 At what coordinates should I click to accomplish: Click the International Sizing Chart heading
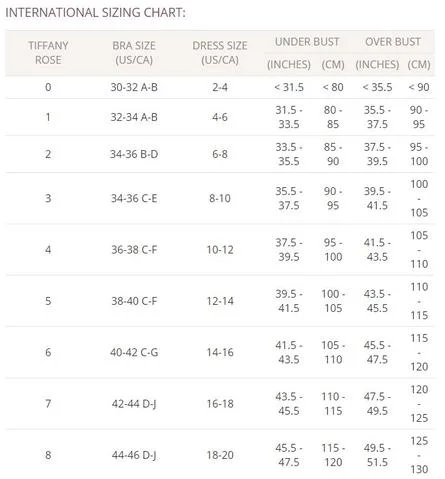pos(95,13)
